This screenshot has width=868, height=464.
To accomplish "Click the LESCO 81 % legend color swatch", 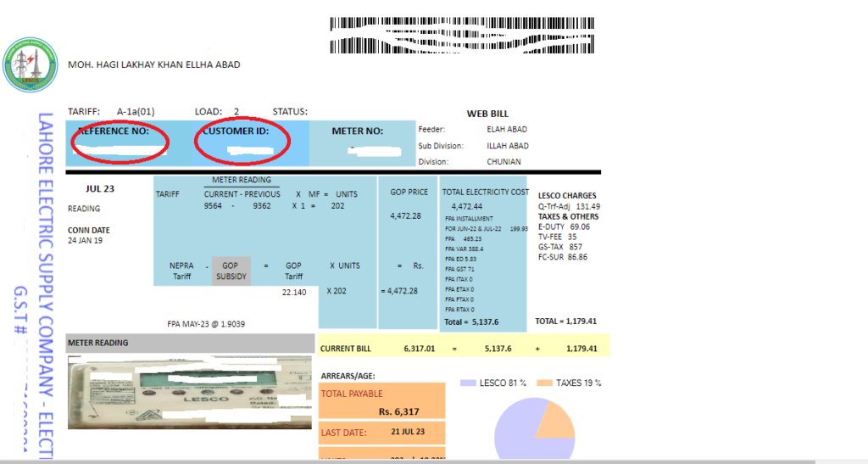I will (468, 383).
